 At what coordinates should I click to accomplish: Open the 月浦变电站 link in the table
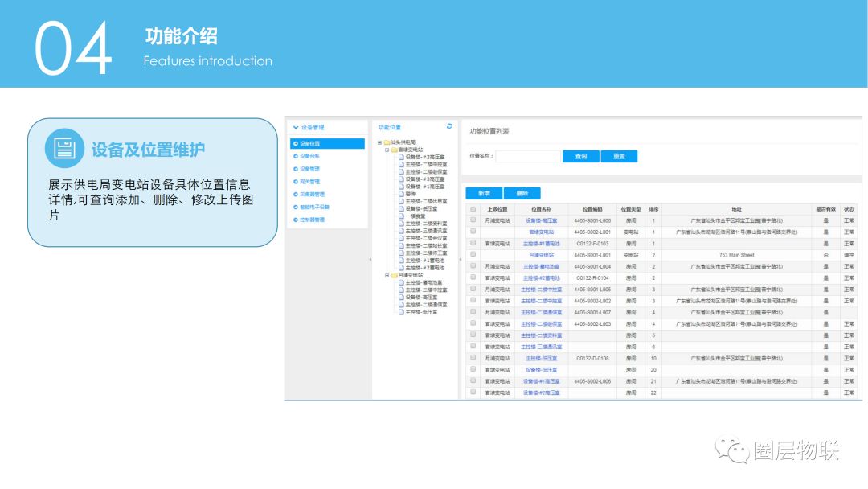542,255
